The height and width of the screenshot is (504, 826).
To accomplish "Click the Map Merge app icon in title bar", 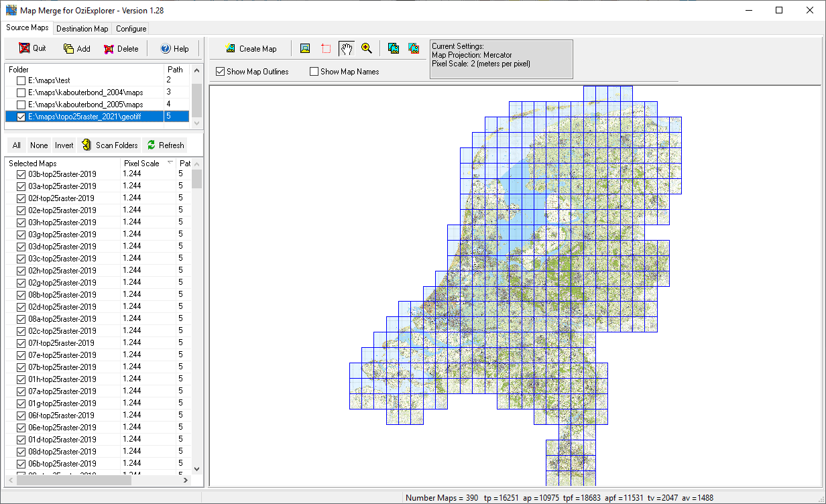I will pyautogui.click(x=11, y=11).
